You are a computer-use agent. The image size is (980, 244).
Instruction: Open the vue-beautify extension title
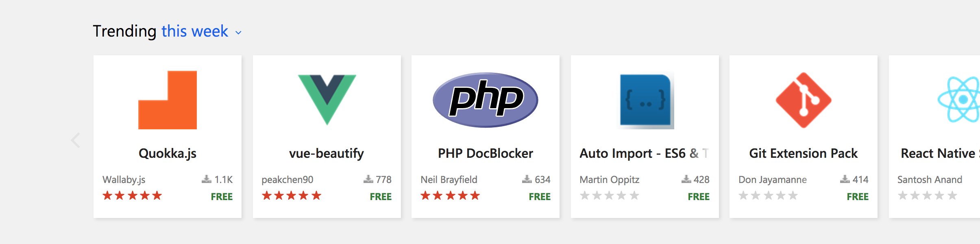327,153
